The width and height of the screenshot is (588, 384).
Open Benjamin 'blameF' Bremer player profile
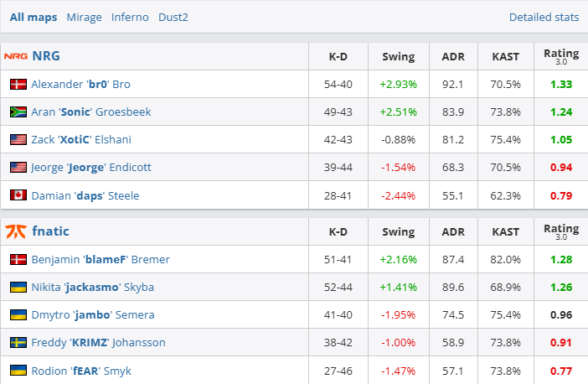(101, 259)
